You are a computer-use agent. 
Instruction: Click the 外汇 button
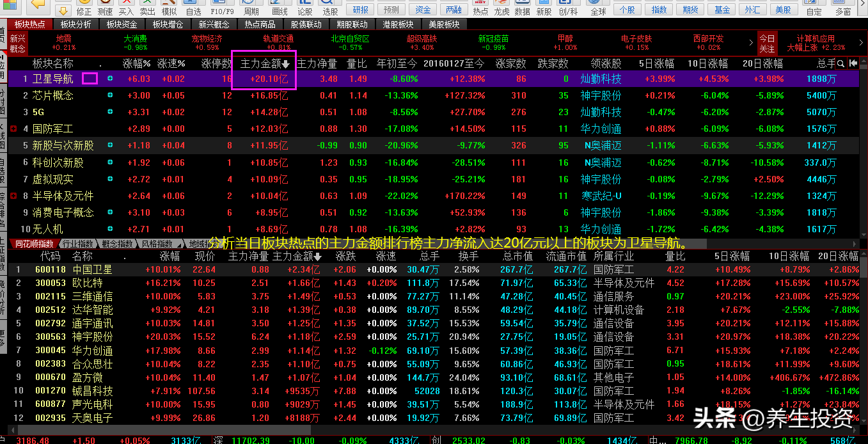[x=753, y=9]
